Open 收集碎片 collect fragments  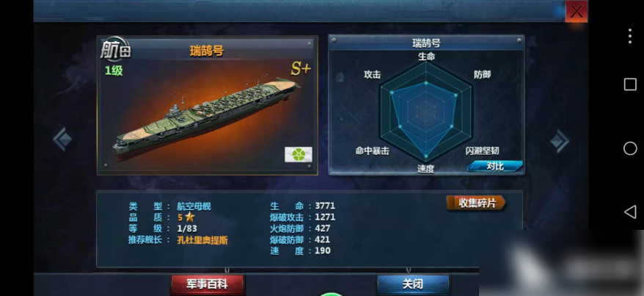(477, 203)
